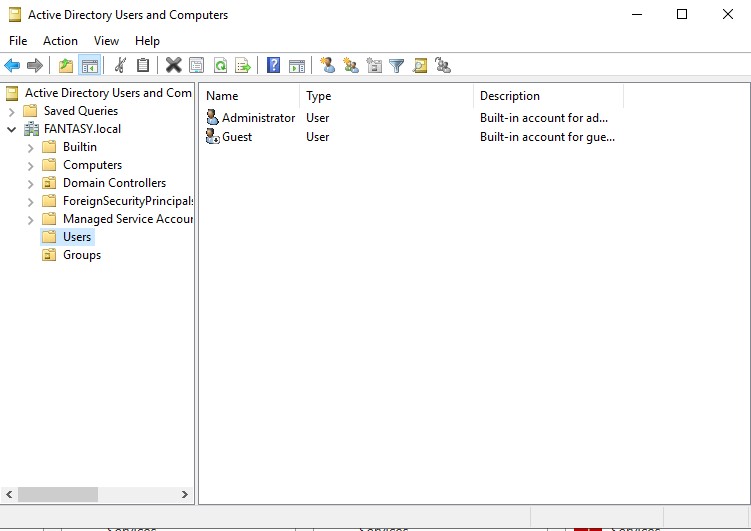Click tree pane scroll left arrow
751x531 pixels.
9,494
